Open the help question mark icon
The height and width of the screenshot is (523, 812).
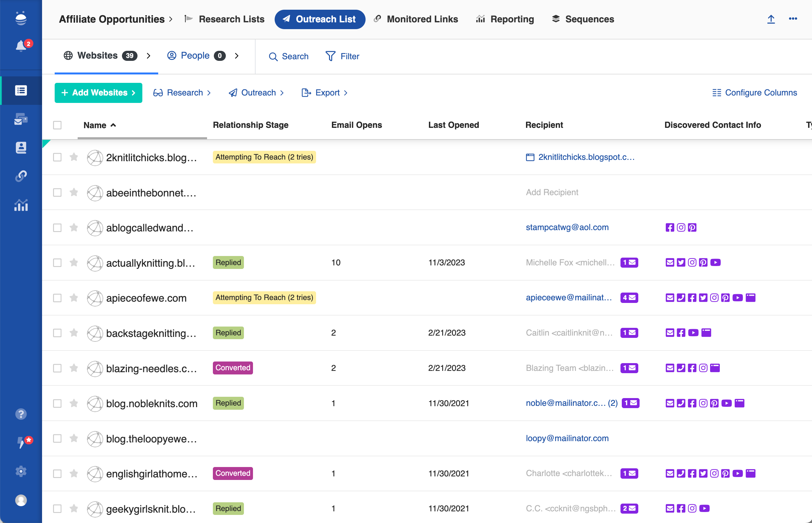pyautogui.click(x=21, y=414)
